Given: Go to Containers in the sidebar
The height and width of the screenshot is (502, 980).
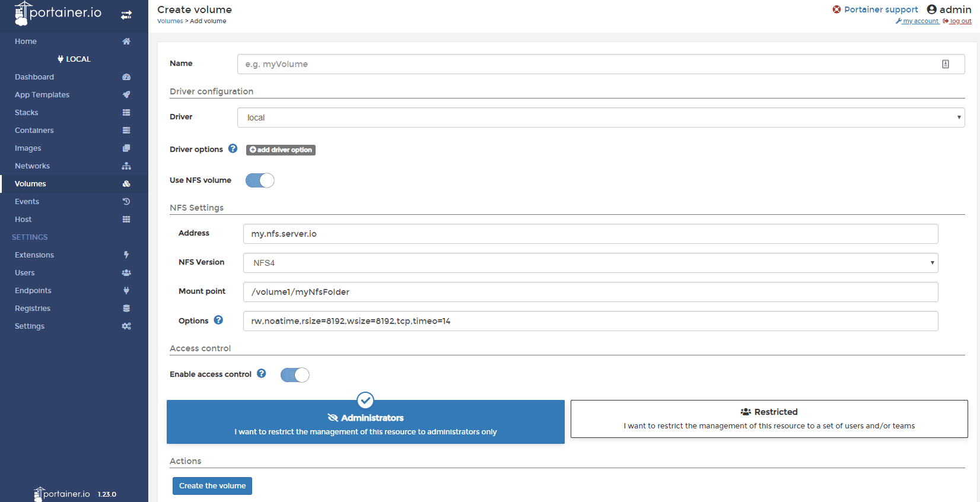Looking at the screenshot, I should (34, 131).
